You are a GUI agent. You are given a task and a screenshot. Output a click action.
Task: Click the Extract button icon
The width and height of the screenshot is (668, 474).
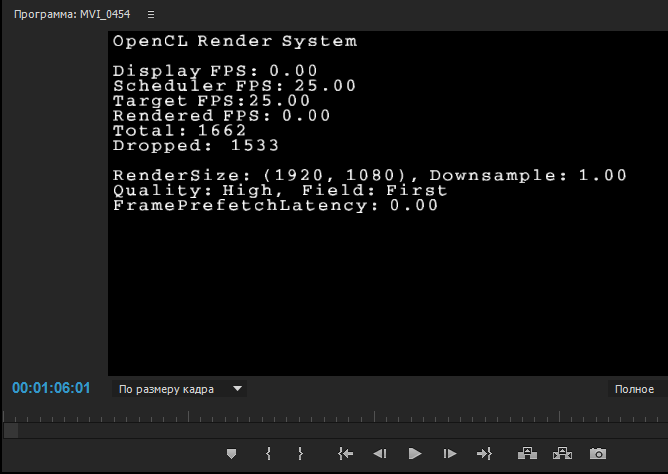pyautogui.click(x=562, y=454)
